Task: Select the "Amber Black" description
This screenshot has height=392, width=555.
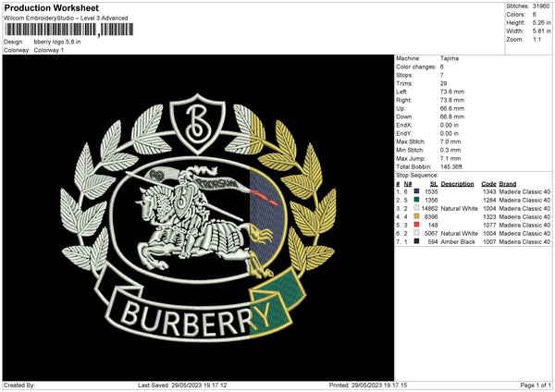Action: click(458, 242)
